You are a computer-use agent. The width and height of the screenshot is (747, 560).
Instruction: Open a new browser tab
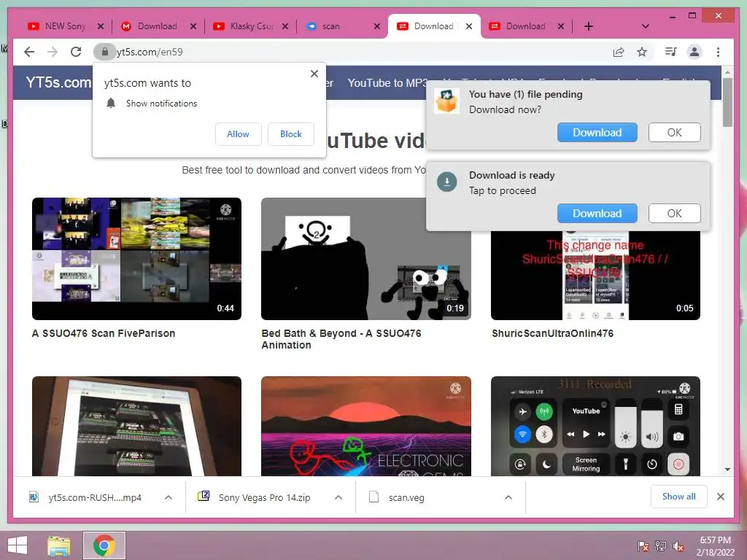coord(589,26)
